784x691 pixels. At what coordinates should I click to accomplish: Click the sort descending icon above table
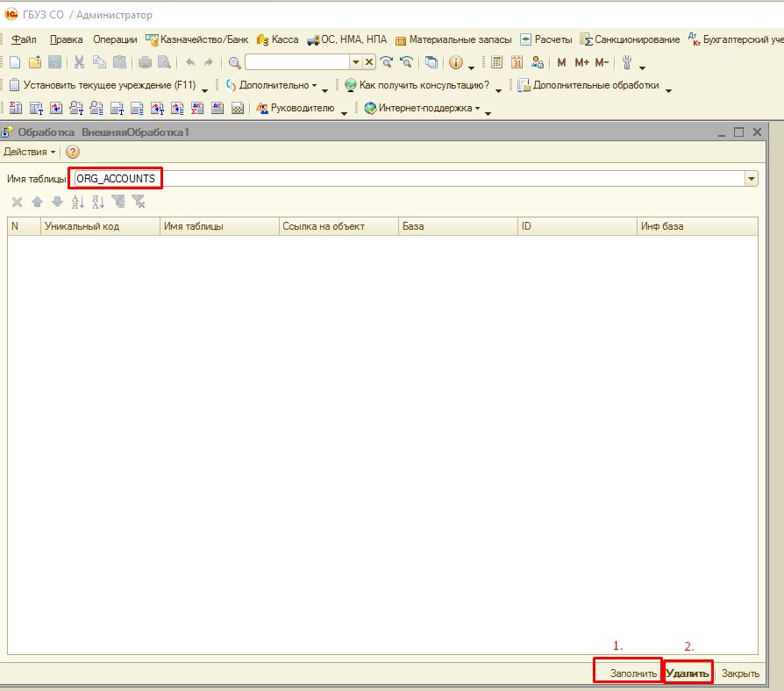97,202
